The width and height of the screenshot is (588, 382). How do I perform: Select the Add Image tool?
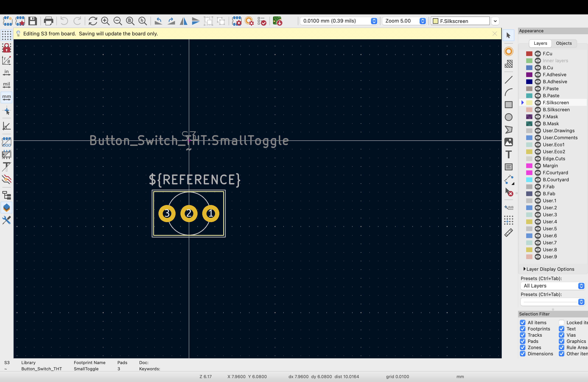coord(508,142)
